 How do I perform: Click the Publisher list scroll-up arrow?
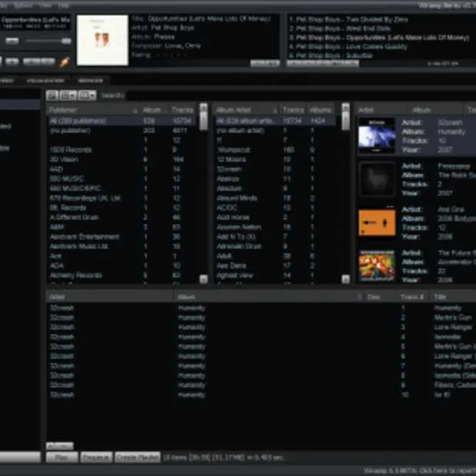click(x=204, y=107)
